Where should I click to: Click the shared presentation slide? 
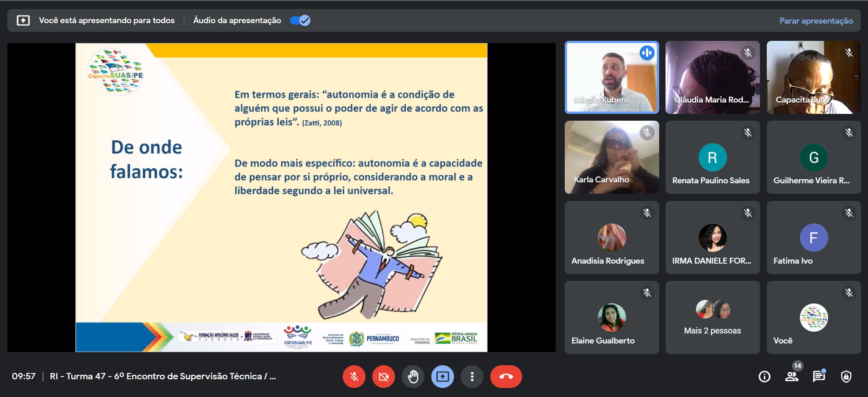tap(281, 197)
